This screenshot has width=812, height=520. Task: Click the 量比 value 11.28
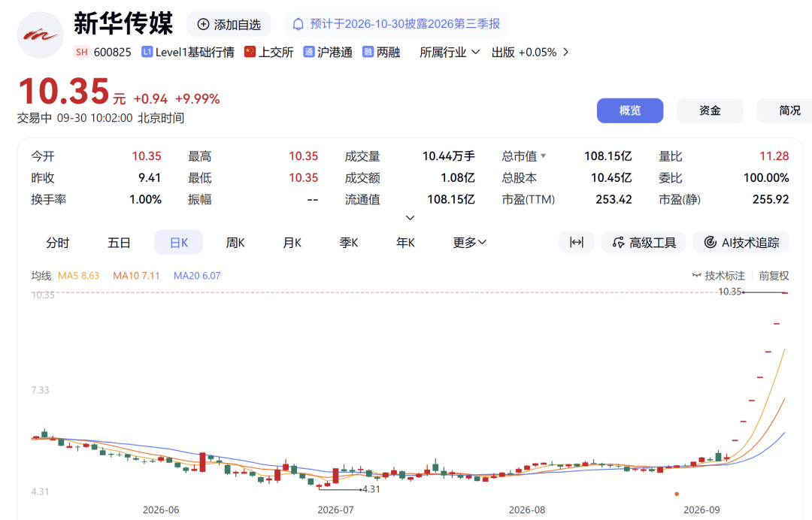click(774, 156)
